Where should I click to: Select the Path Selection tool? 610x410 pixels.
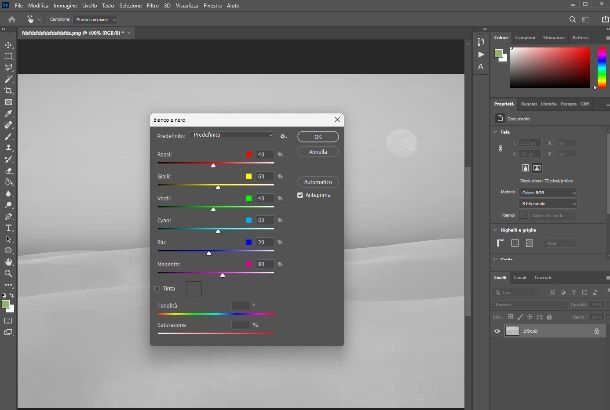tap(8, 239)
